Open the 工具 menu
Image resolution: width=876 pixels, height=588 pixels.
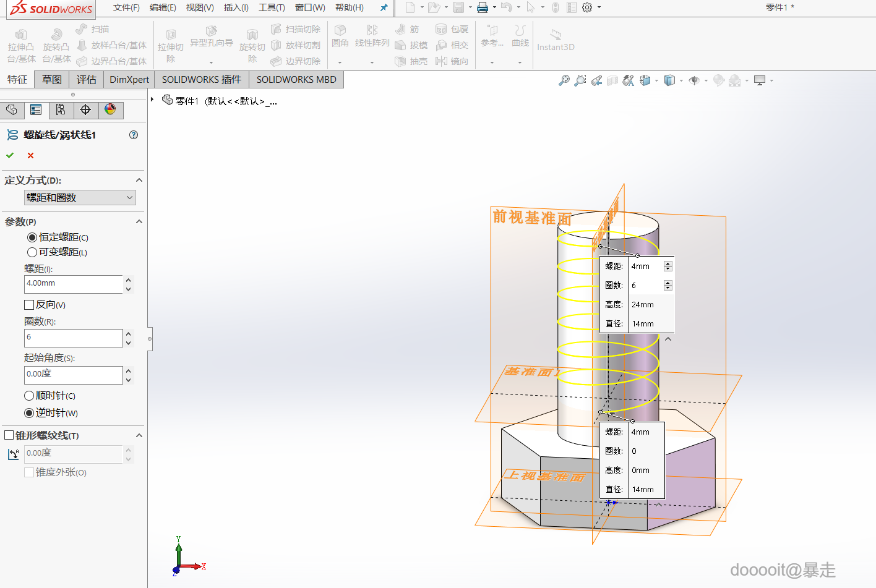[272, 7]
